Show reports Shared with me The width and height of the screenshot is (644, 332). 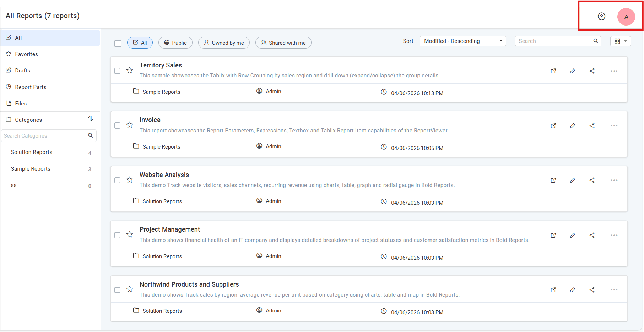click(x=283, y=43)
